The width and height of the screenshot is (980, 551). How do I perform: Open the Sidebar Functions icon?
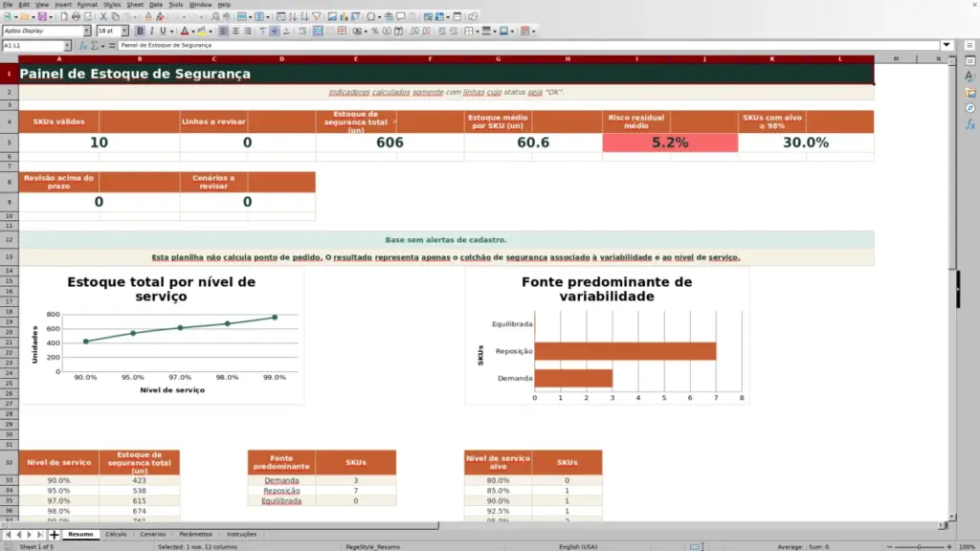970,124
